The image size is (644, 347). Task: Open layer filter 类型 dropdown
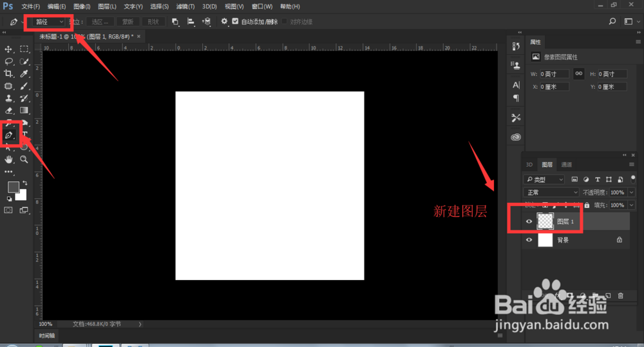pos(544,180)
